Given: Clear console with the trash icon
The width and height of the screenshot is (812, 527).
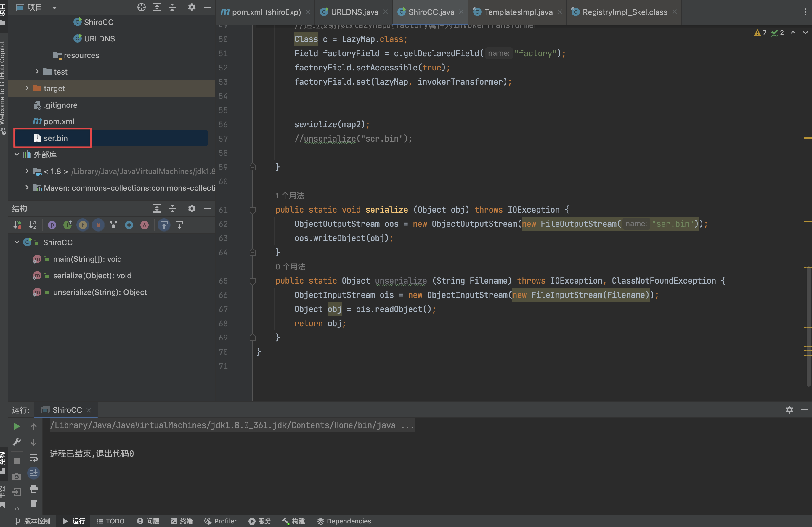Looking at the screenshot, I should tap(34, 504).
